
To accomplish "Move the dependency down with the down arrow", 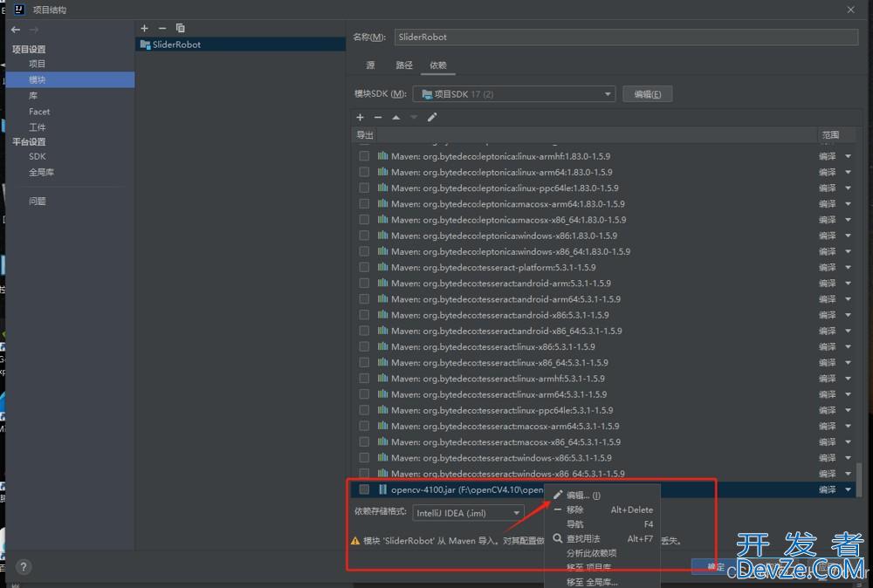I will pyautogui.click(x=414, y=118).
